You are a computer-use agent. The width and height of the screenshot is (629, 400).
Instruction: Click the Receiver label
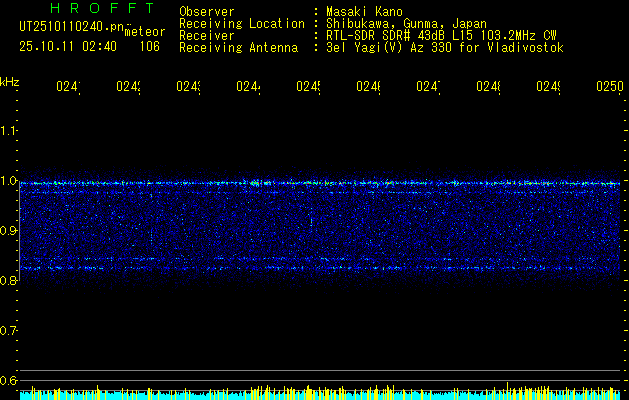[x=207, y=36]
